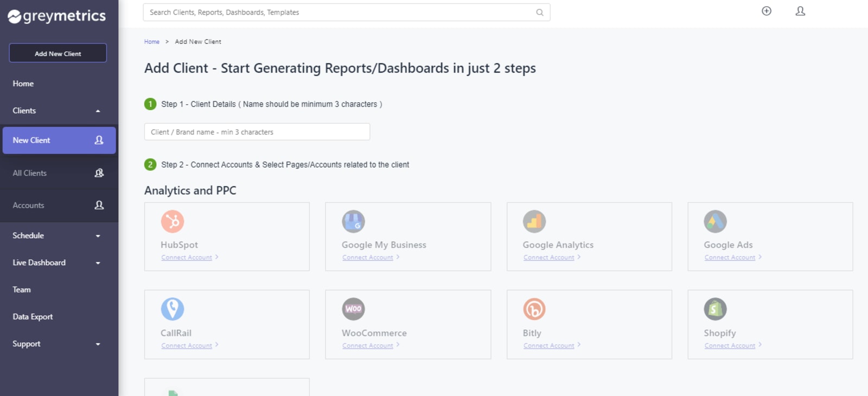Select the HubSpot logo icon
868x396 pixels.
click(x=173, y=221)
